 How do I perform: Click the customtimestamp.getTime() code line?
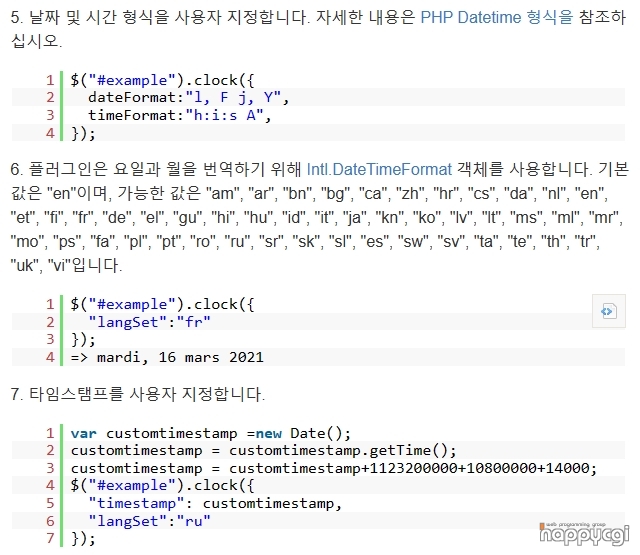264,451
